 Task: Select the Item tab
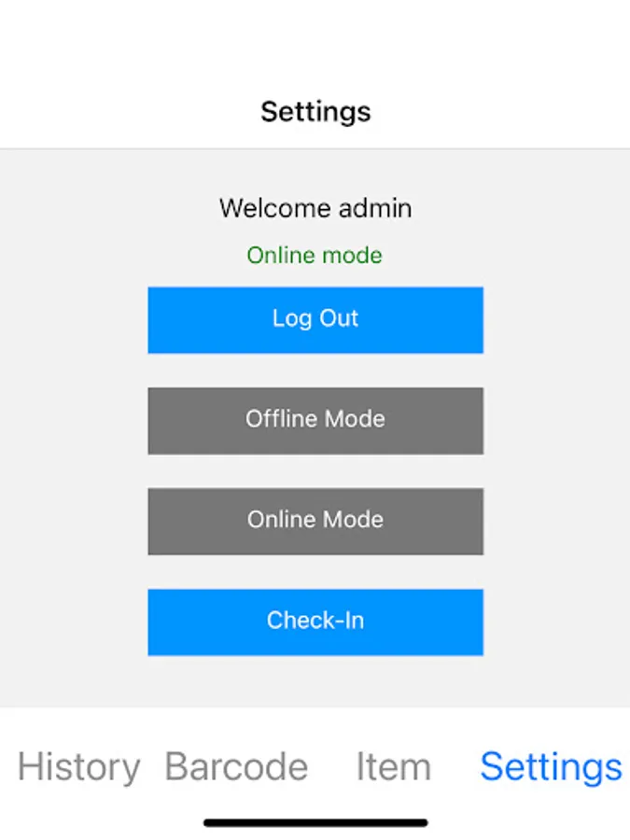393,767
